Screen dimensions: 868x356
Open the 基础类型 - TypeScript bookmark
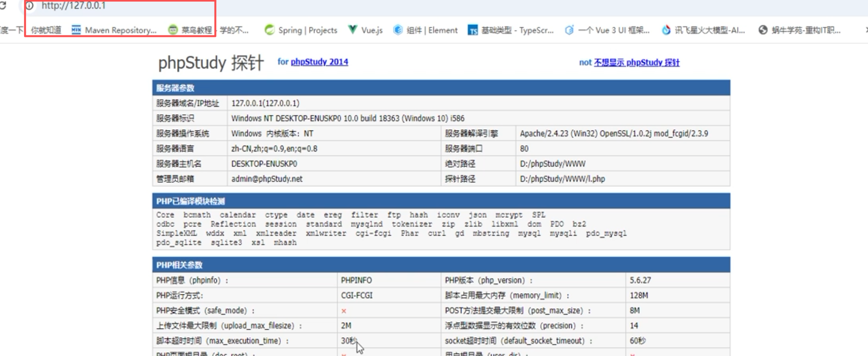click(511, 30)
